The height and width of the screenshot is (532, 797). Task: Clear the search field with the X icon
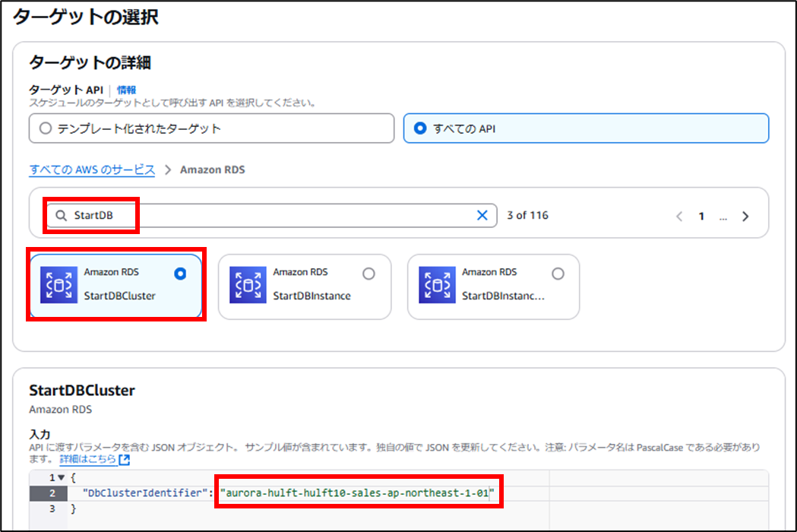(482, 215)
